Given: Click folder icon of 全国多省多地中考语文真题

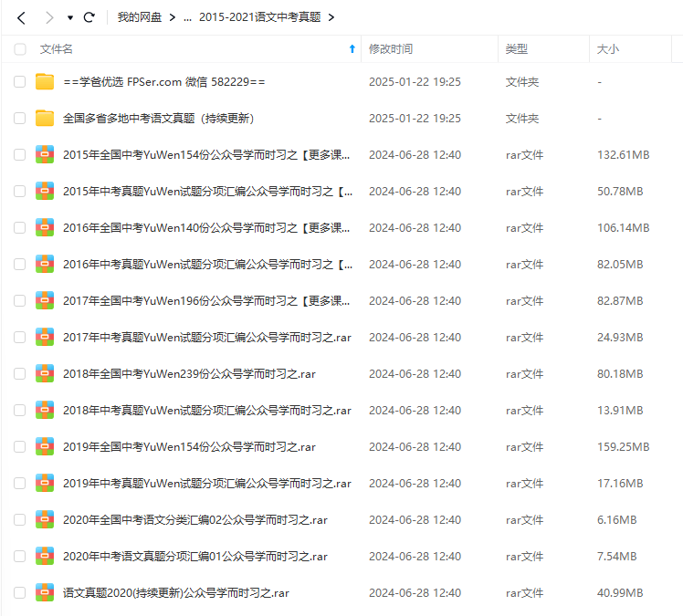Looking at the screenshot, I should [45, 118].
